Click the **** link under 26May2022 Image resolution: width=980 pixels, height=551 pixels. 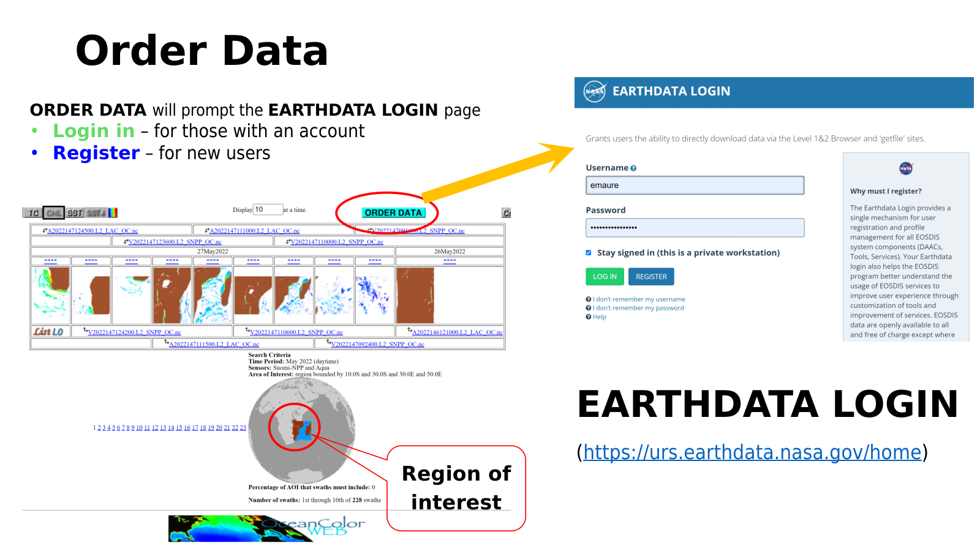[x=450, y=261]
